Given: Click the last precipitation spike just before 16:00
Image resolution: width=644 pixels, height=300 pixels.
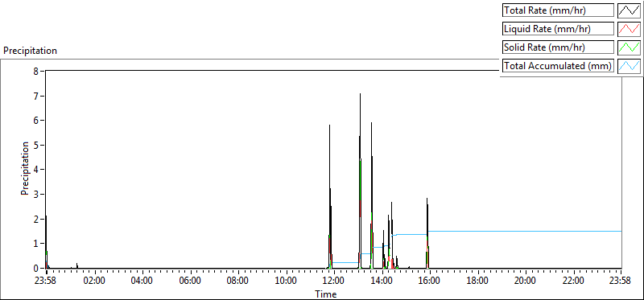Looking at the screenshot, I should 427,233.
